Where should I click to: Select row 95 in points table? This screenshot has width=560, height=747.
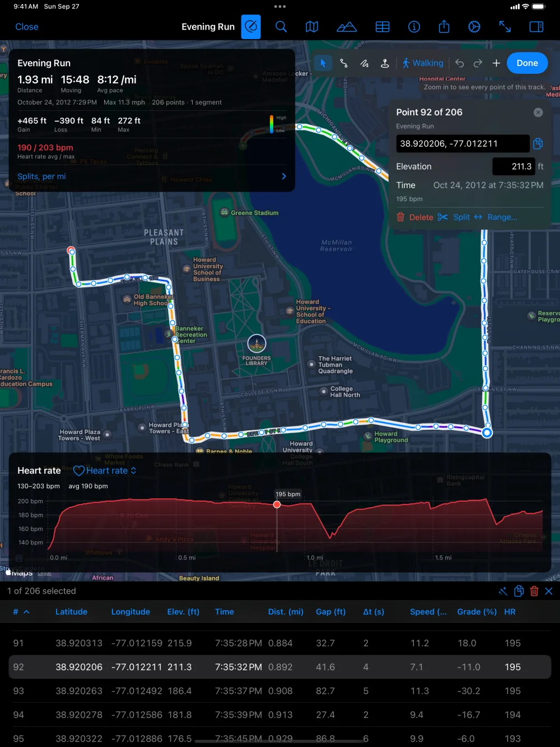point(280,738)
